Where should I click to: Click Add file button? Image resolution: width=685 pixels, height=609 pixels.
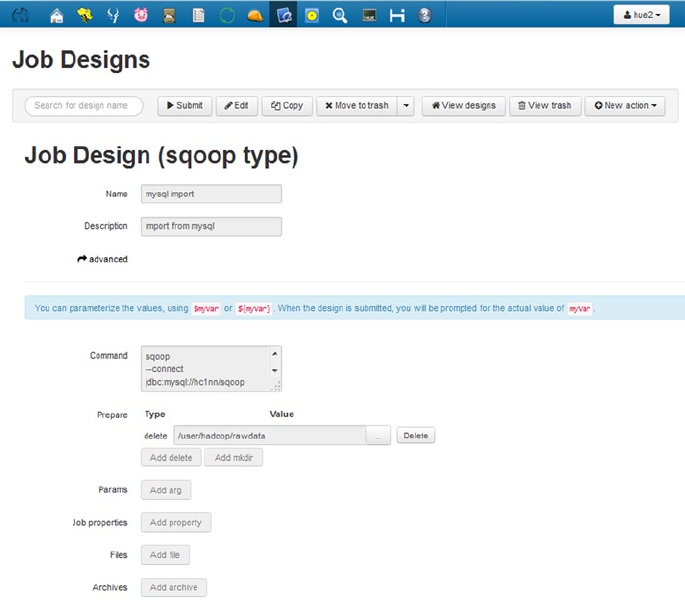pyautogui.click(x=165, y=555)
